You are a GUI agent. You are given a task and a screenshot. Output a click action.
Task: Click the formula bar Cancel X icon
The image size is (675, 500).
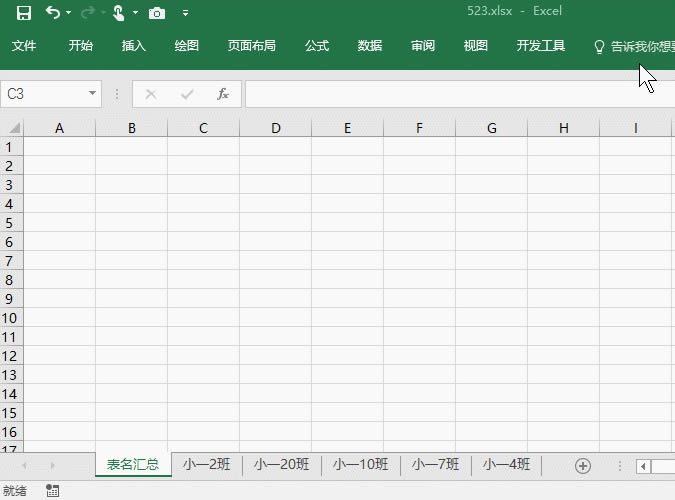point(151,94)
